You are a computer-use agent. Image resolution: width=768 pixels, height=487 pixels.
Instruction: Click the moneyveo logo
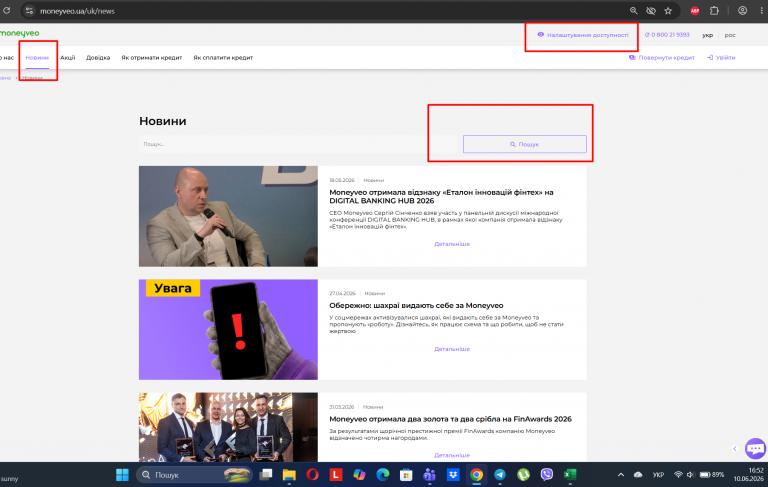point(20,33)
